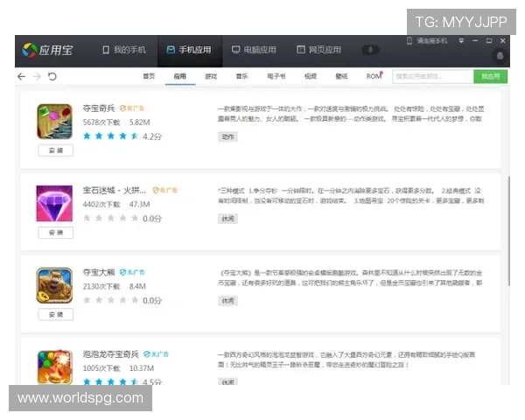Click the 夺宝大熊 description text
The width and height of the screenshot is (525, 420).
coord(350,278)
